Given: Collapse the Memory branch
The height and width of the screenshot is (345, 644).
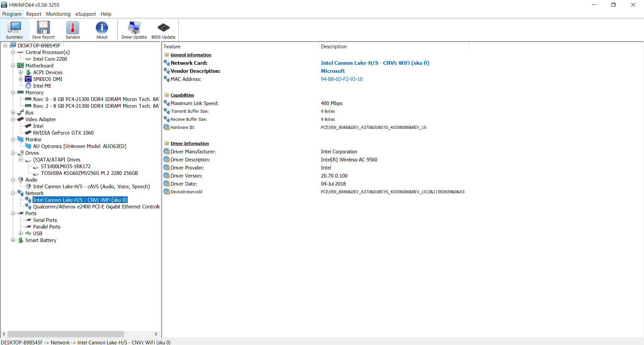Looking at the screenshot, I should 13,92.
